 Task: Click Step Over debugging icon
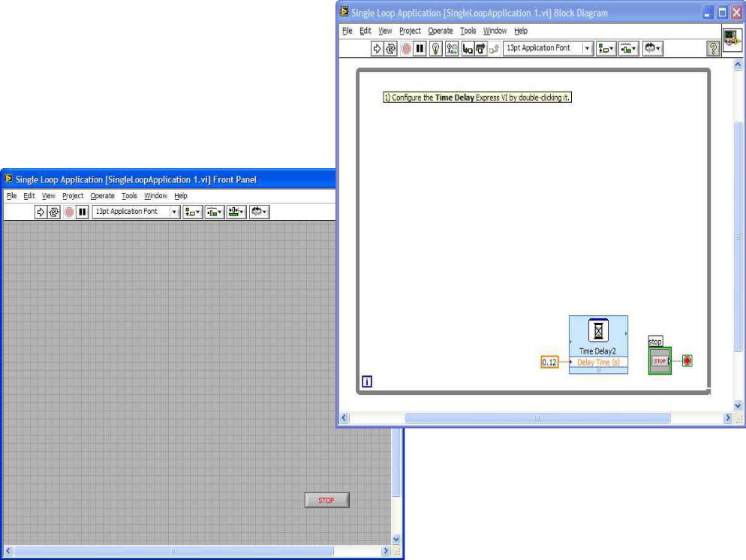click(480, 49)
